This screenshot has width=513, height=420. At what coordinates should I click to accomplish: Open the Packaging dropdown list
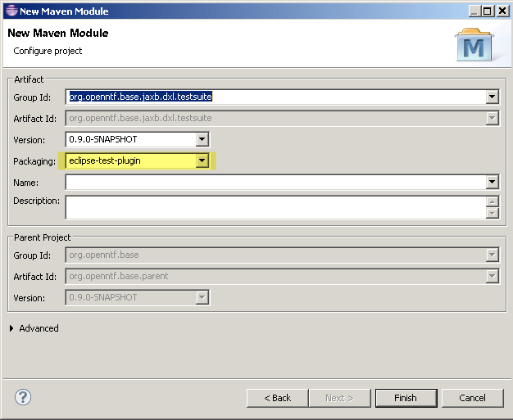(202, 161)
